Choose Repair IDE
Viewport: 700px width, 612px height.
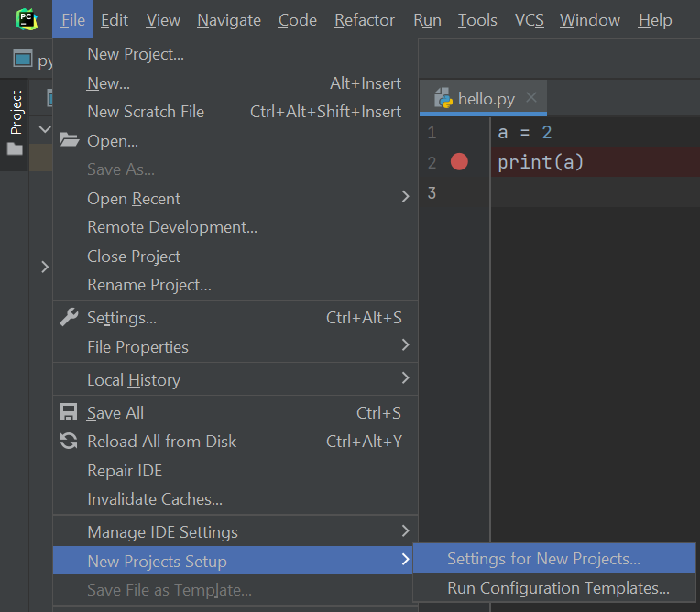click(x=235, y=471)
